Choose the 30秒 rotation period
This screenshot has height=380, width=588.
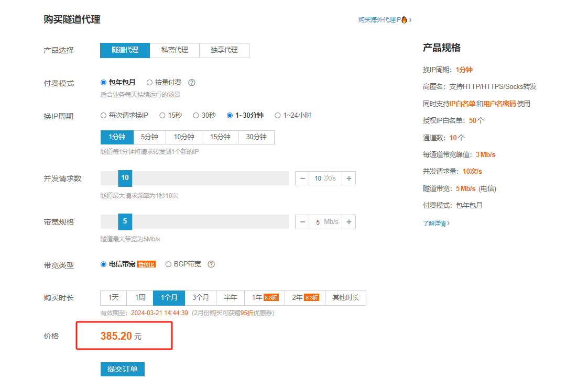(204, 115)
